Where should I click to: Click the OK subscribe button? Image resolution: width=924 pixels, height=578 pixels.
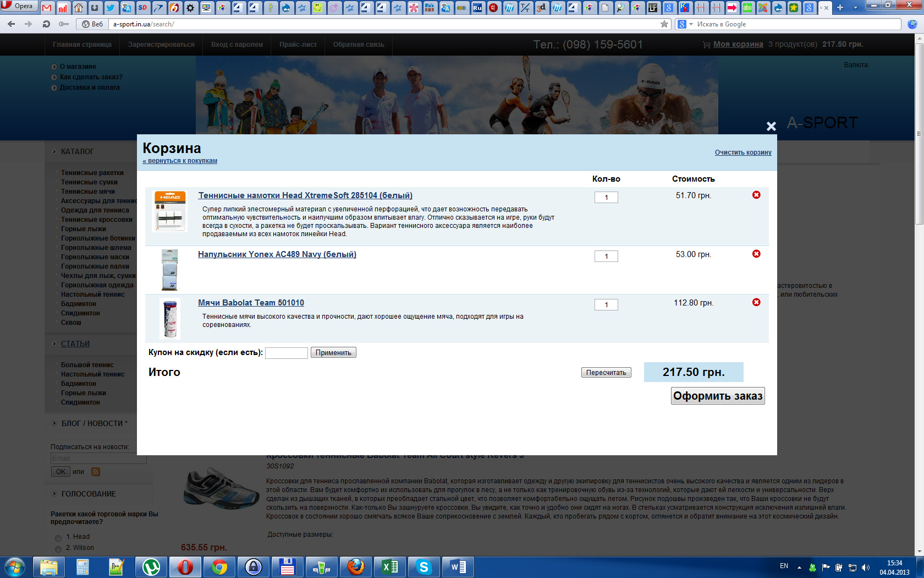tap(61, 472)
